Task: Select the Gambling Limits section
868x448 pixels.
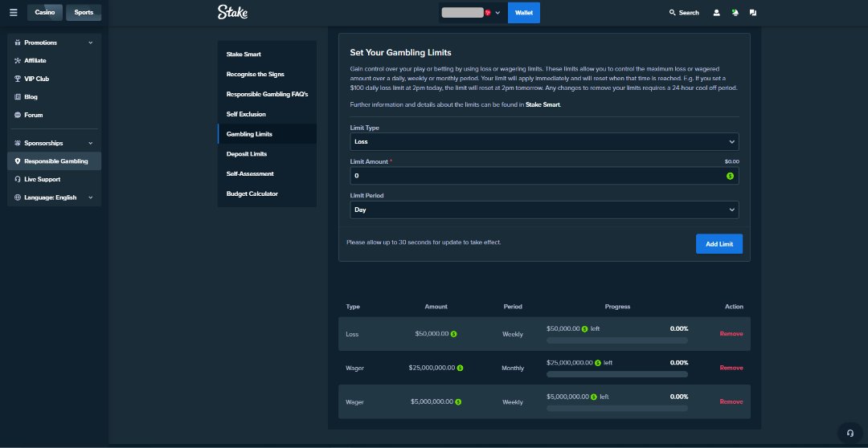Action: coord(268,134)
